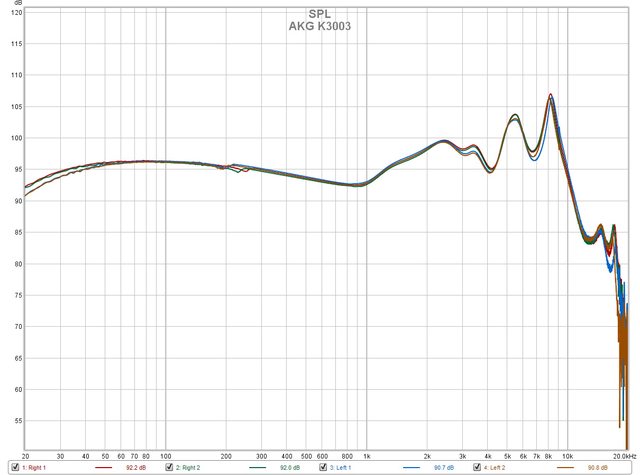Click the AKG K3003 subtitle text
This screenshot has width=640, height=475.
click(x=319, y=26)
